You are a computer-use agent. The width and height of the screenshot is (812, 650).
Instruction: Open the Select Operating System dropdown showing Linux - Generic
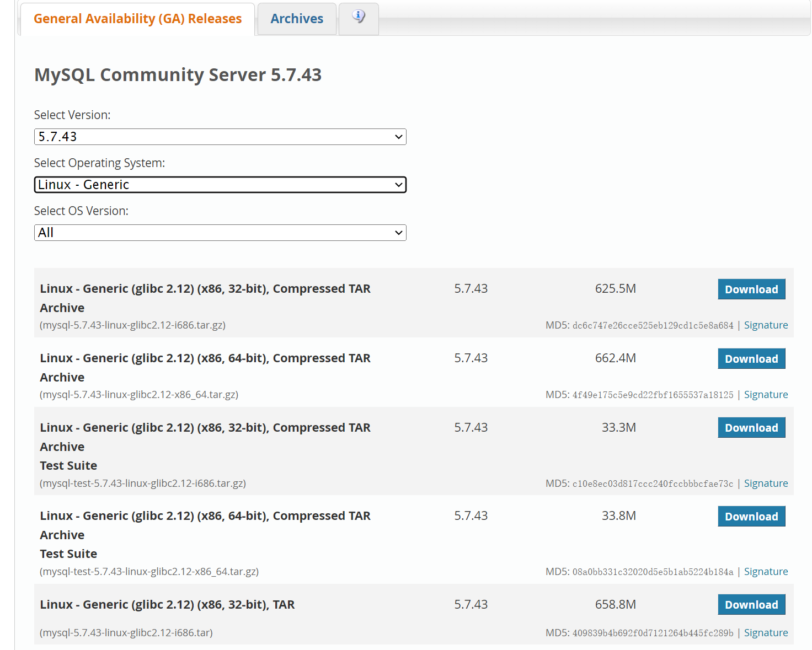click(220, 185)
